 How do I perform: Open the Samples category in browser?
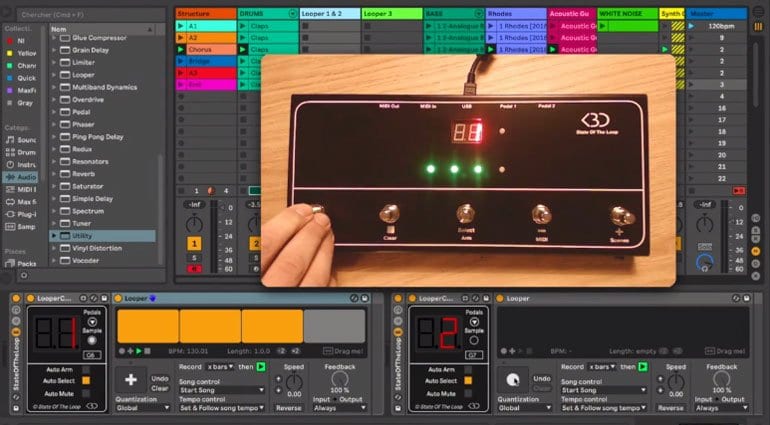click(x=21, y=227)
